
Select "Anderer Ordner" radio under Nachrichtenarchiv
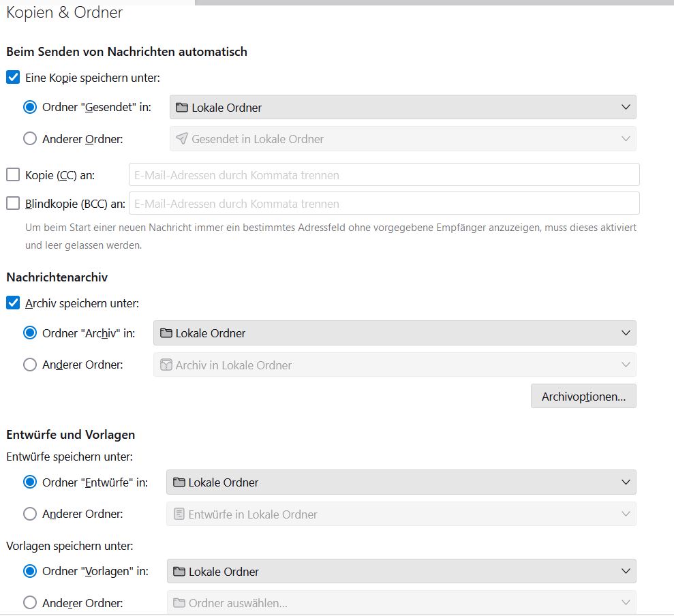point(30,365)
